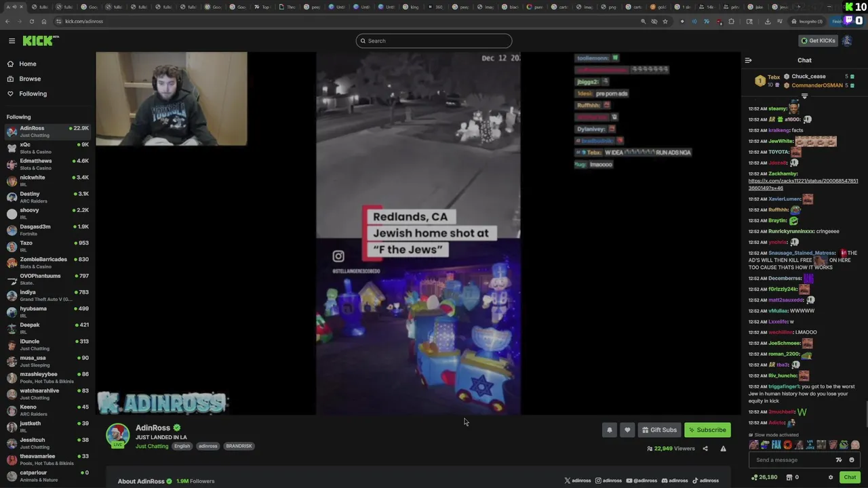Screen dimensions: 868x488
Task: Click the Just Chatting category link
Action: coord(152,446)
